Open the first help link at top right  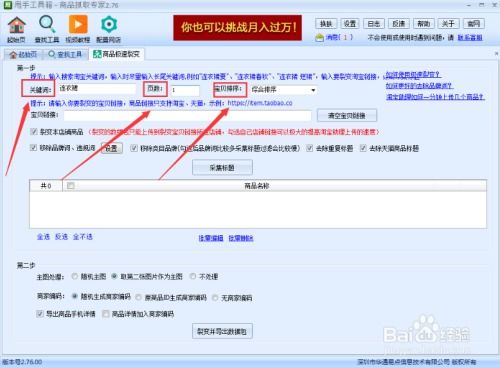[413, 74]
